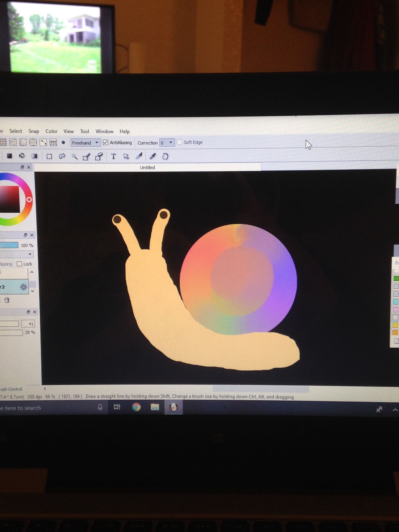The width and height of the screenshot is (399, 532).
Task: Open Google Chrome from the taskbar
Action: 136,407
